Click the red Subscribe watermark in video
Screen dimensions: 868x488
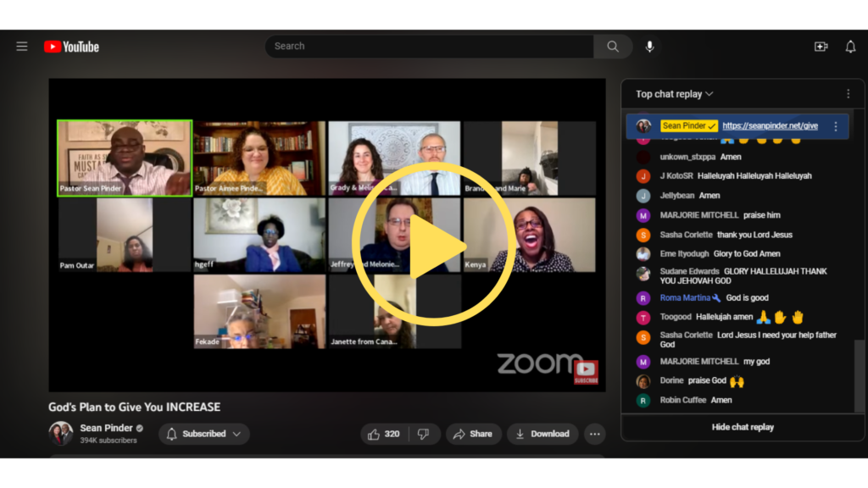point(586,372)
